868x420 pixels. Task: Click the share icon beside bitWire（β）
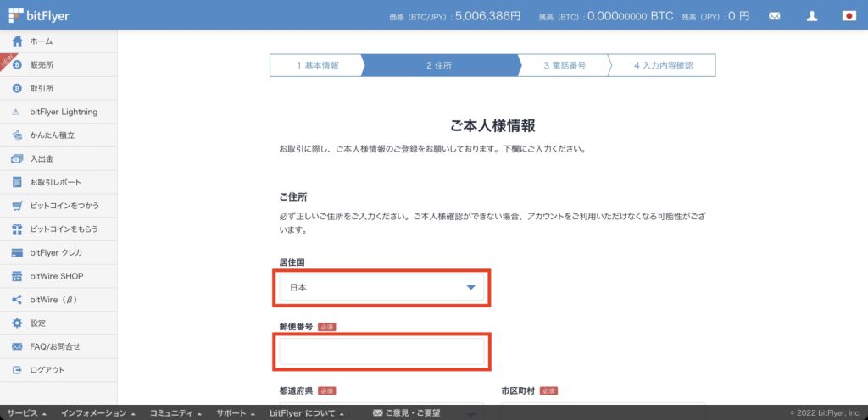point(17,300)
